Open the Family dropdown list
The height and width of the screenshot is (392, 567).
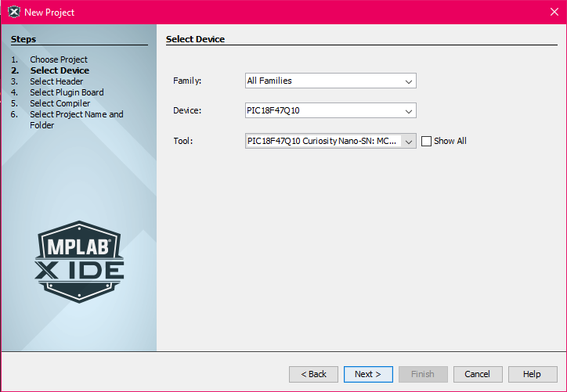(409, 81)
